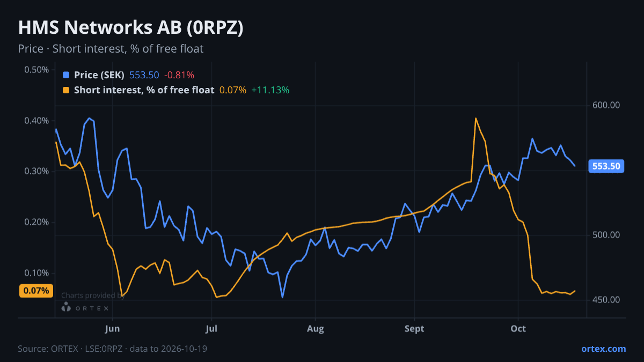Click the orange Short interest legend swatch

[66, 90]
